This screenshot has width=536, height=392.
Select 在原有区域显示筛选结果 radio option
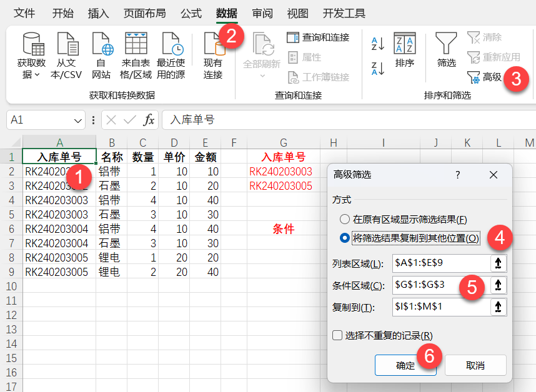point(345,220)
